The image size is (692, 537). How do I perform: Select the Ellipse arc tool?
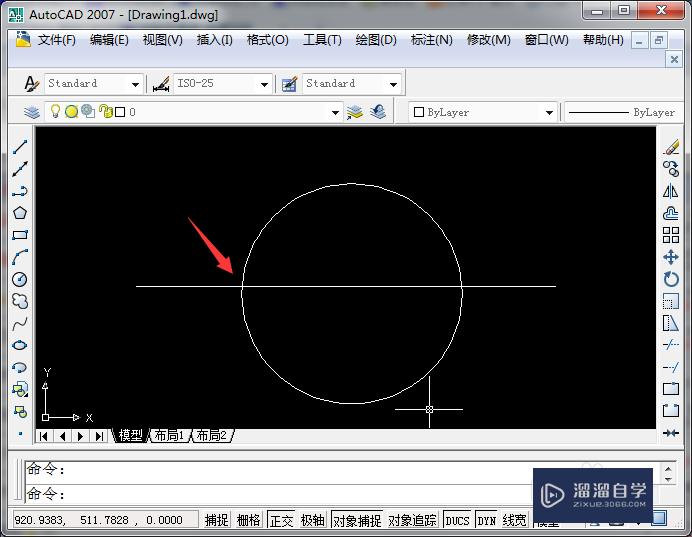tap(20, 368)
